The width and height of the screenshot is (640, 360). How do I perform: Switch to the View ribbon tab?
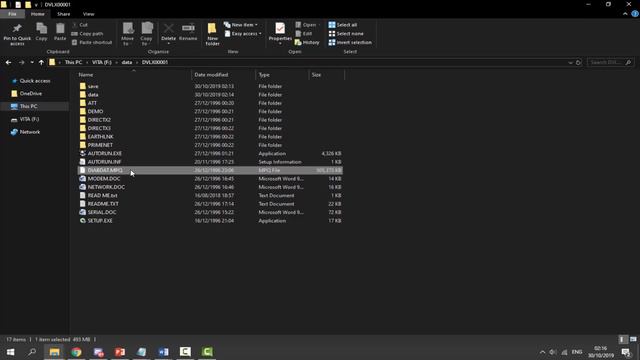pos(89,14)
